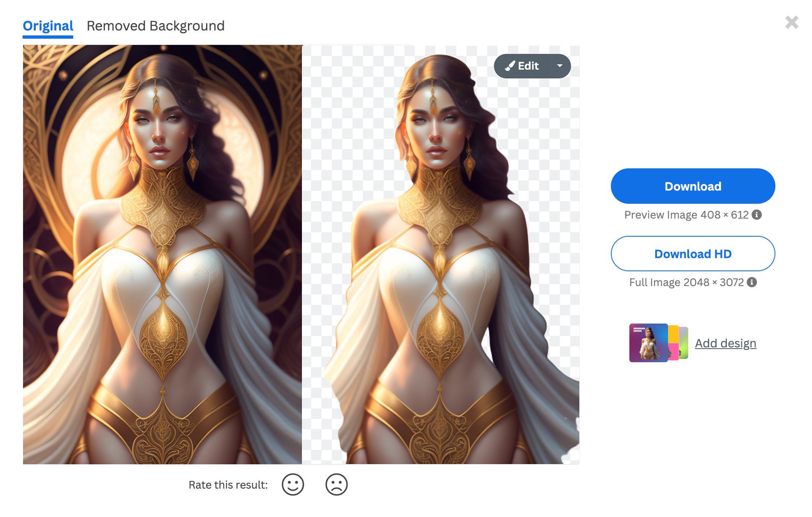This screenshot has height=517, width=812.
Task: Click the original image preview
Action: [162, 254]
